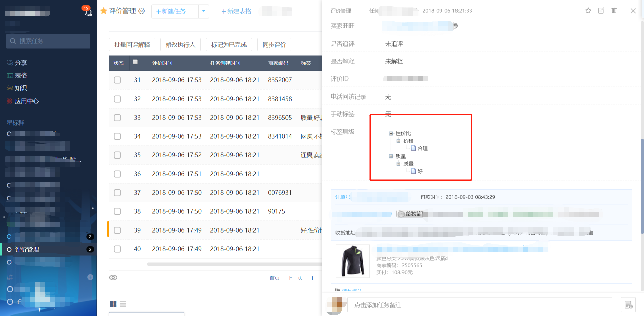Delete task using the trash icon

[614, 11]
